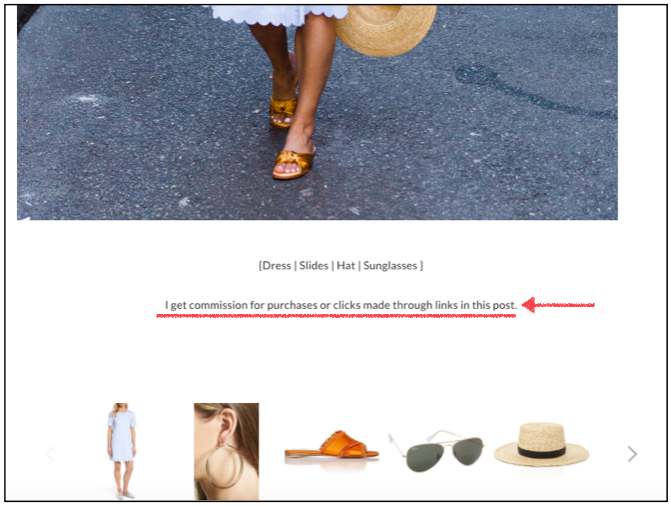Click the red arrow pointing at the disclosure
Screen dimensions: 671x506
click(x=558, y=305)
